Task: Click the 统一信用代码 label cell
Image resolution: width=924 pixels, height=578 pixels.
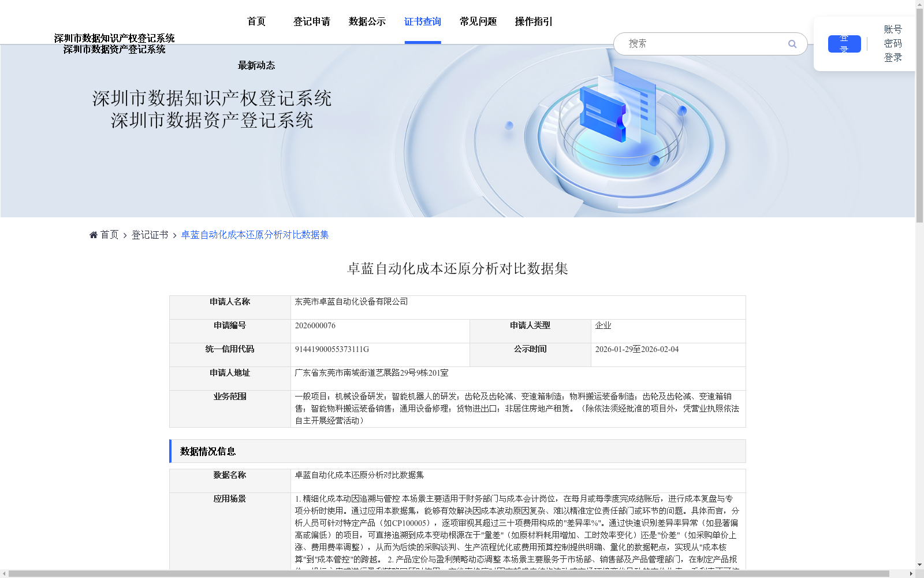Action: (x=230, y=355)
